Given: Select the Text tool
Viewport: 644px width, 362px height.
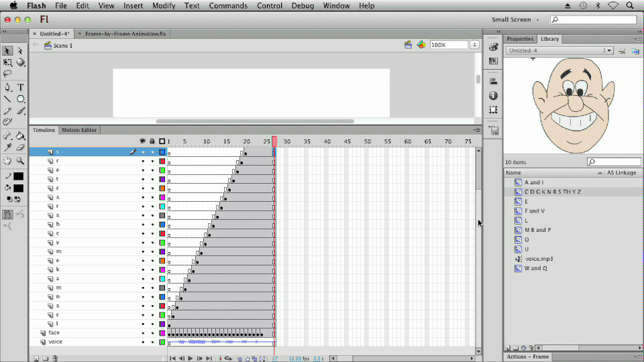Looking at the screenshot, I should 20,87.
